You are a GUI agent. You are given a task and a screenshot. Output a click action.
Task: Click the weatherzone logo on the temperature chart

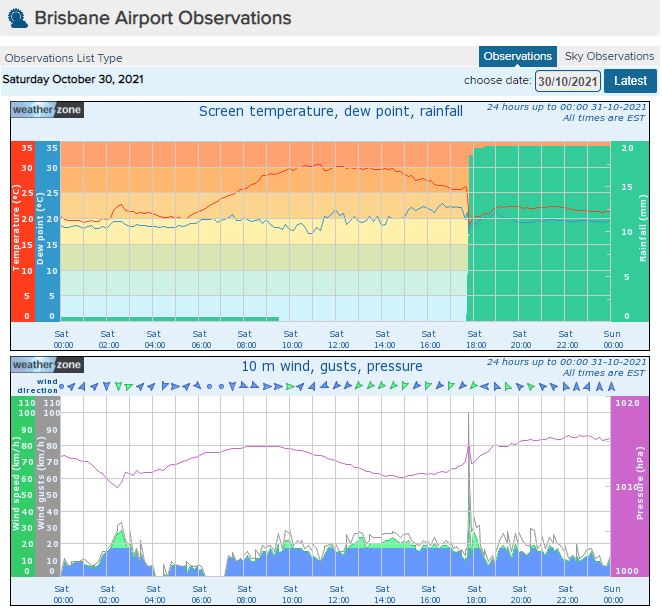[47, 110]
